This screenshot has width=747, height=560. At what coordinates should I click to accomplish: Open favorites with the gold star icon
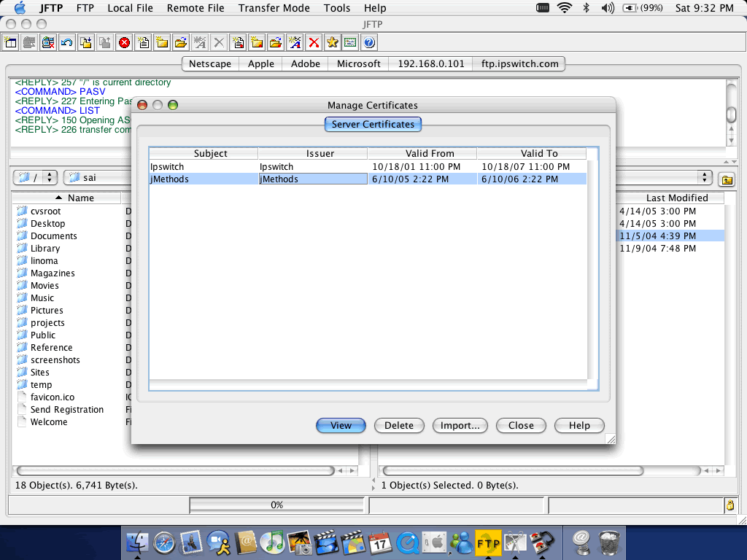tap(332, 43)
